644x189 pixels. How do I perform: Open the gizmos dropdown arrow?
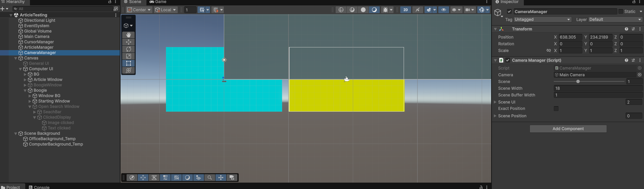tap(487, 10)
